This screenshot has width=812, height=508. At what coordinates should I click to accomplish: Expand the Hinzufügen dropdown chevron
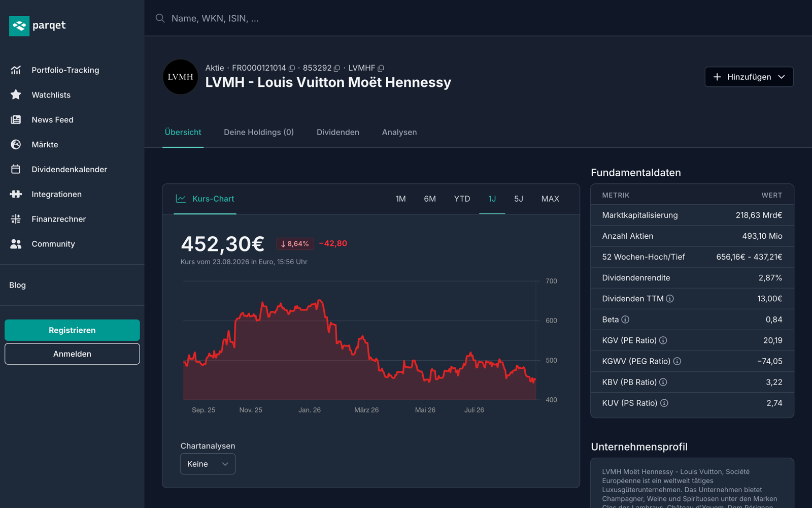782,77
